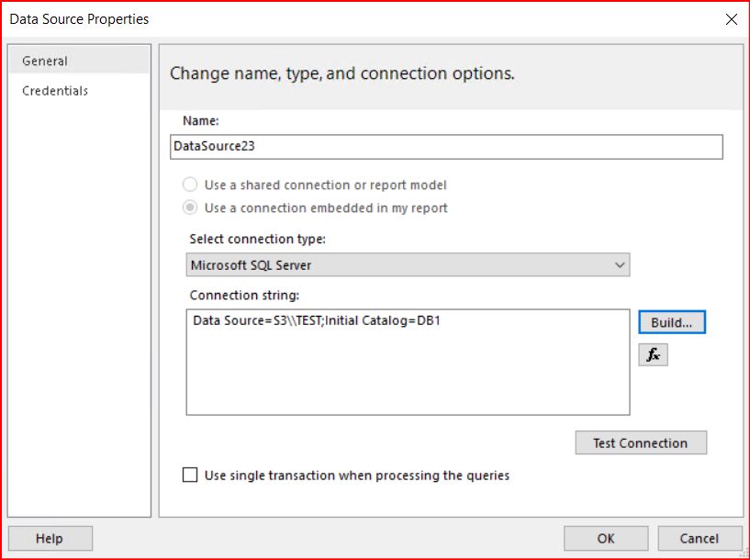The image size is (750, 560).
Task: Open Help for this dialog
Action: (50, 538)
